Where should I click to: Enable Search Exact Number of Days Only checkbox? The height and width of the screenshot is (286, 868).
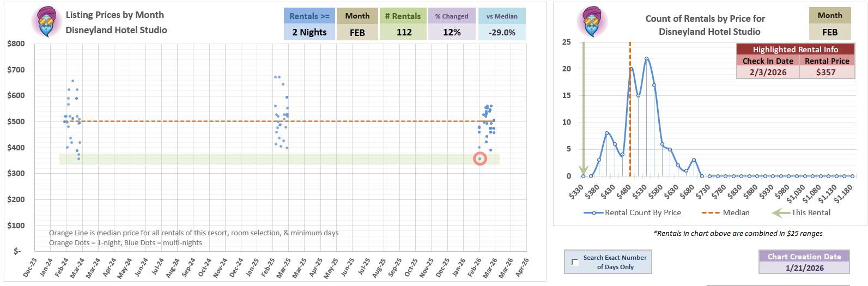click(x=575, y=262)
